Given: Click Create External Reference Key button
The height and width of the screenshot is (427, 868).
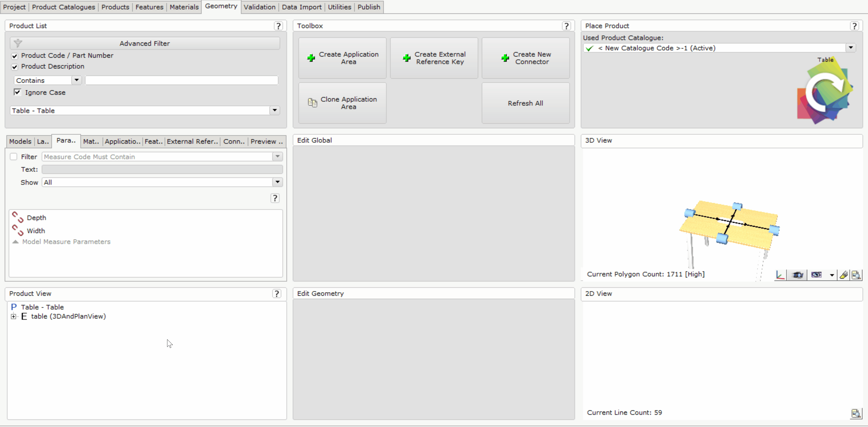Looking at the screenshot, I should pyautogui.click(x=434, y=58).
